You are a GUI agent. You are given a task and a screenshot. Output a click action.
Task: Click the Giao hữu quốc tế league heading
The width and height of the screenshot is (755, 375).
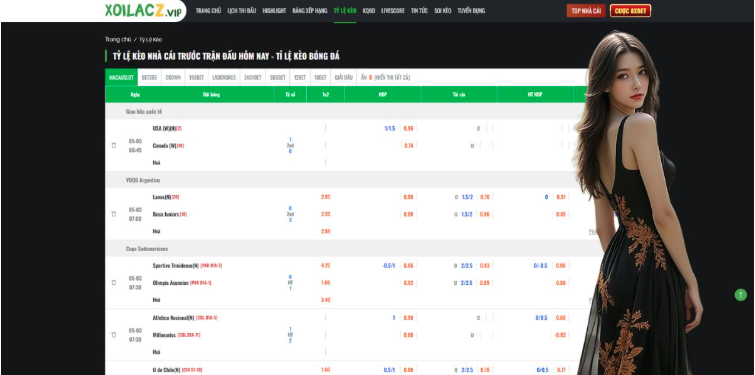(144, 111)
